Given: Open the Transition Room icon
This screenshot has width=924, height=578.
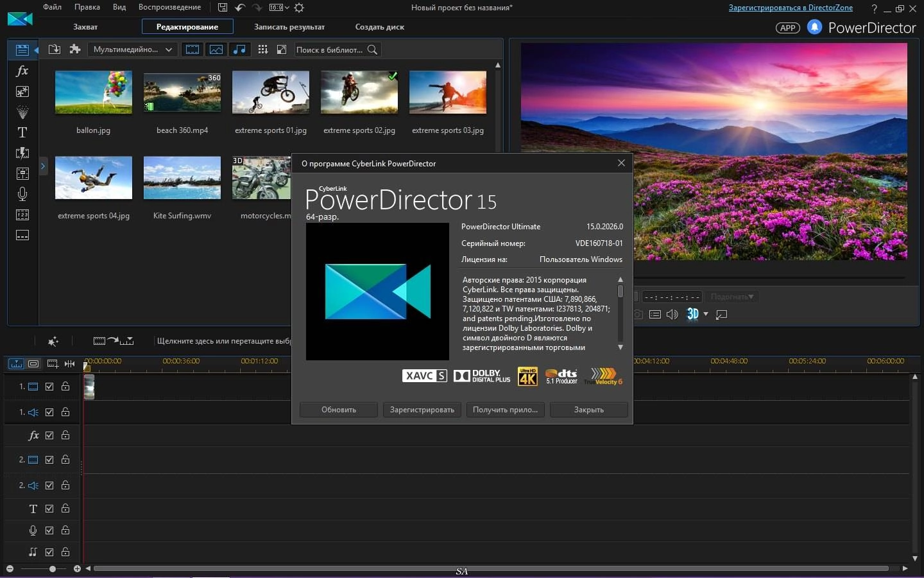Looking at the screenshot, I should tap(22, 153).
